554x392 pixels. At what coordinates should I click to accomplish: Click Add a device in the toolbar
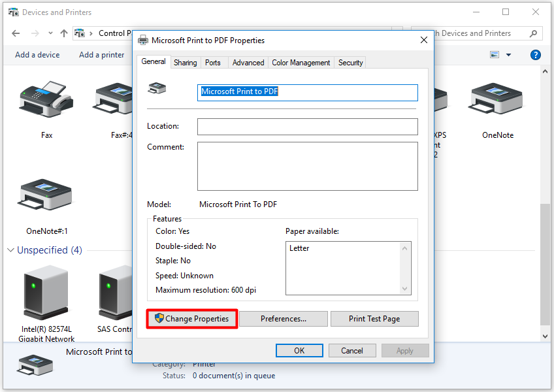37,55
